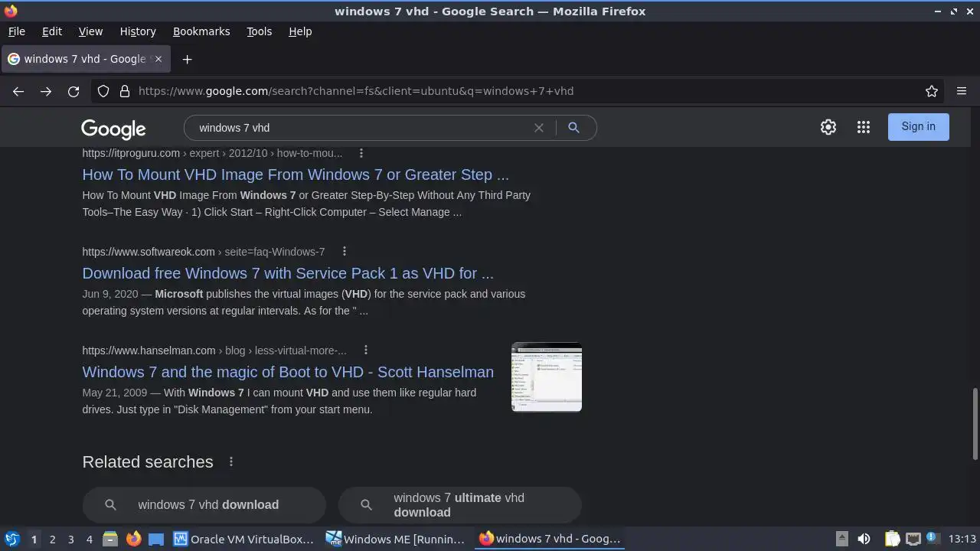Open the Edit menu
Viewport: 980px width, 551px height.
(x=52, y=31)
